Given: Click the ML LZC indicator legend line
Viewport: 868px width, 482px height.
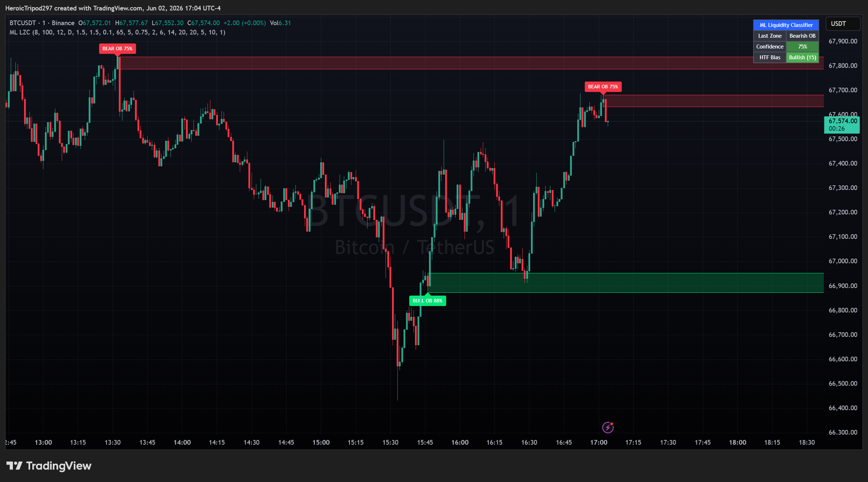Looking at the screenshot, I should point(117,32).
